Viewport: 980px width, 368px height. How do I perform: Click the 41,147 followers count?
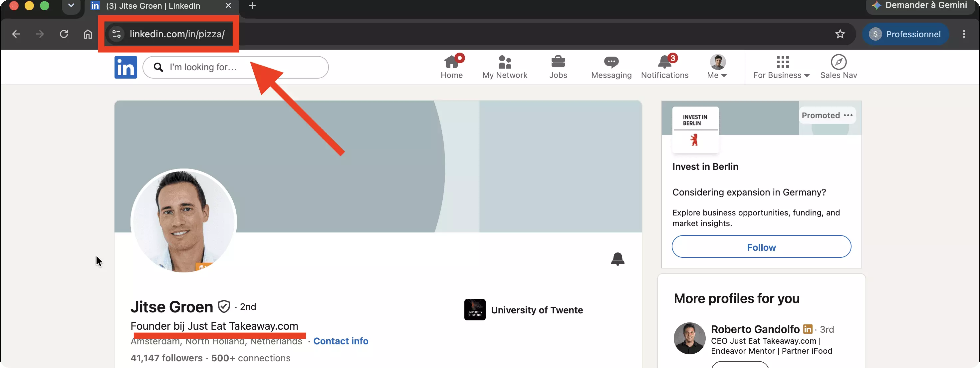[167, 358]
